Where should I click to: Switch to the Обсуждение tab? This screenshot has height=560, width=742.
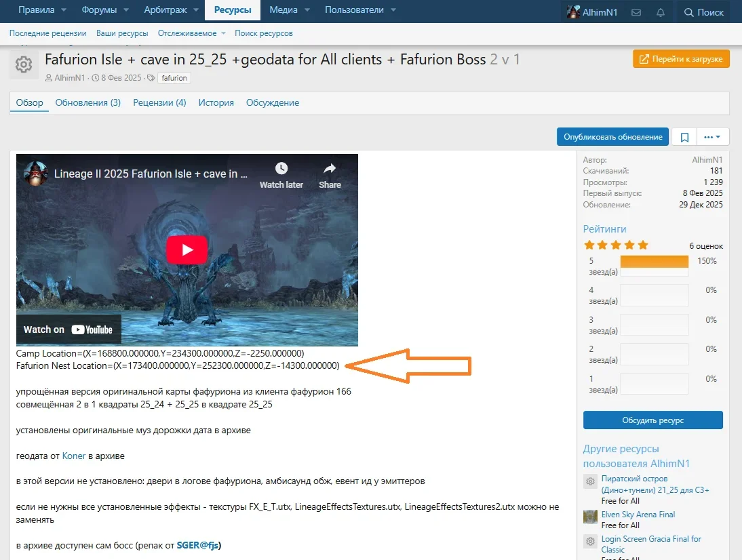pyautogui.click(x=273, y=102)
